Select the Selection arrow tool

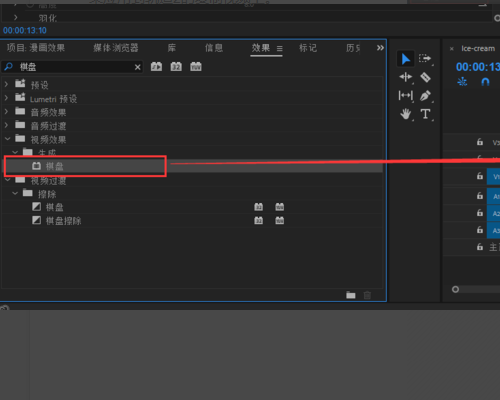[405, 59]
